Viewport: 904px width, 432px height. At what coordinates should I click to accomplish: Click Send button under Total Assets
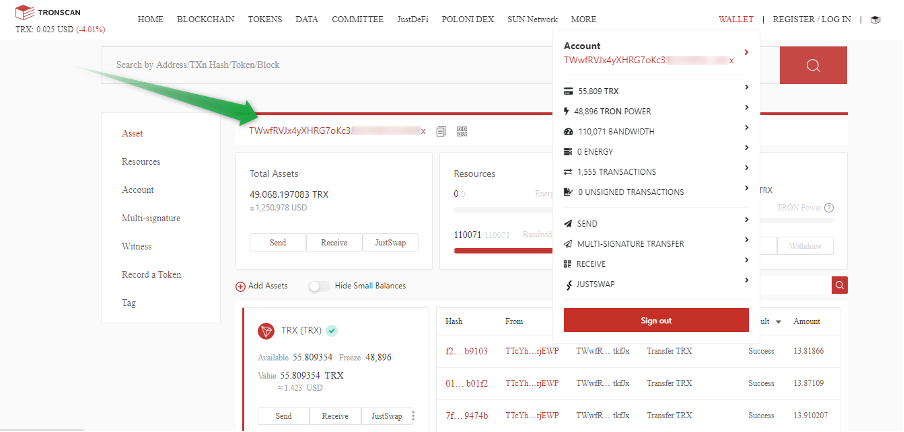click(x=277, y=243)
